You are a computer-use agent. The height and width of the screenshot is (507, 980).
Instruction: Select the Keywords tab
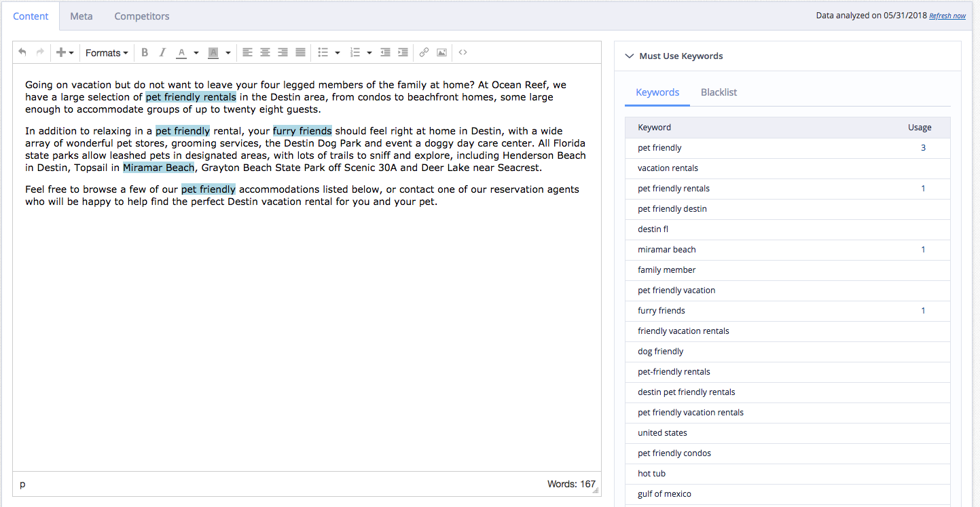[657, 92]
